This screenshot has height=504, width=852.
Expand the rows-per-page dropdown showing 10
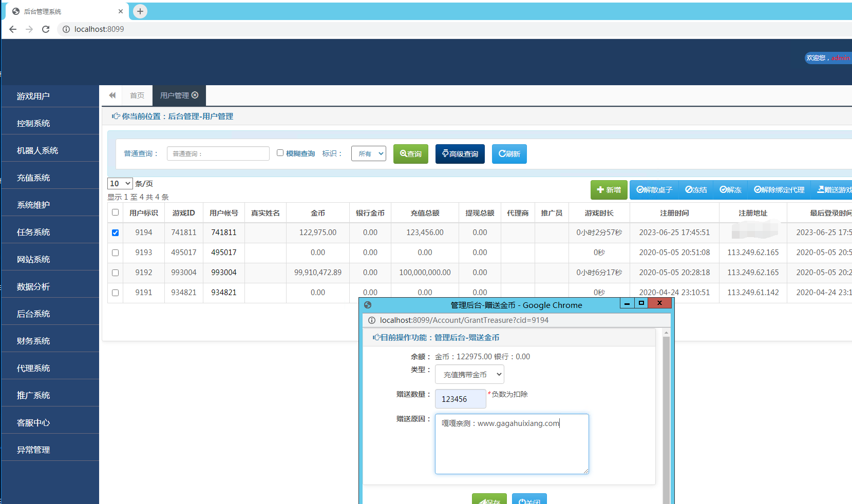click(120, 184)
